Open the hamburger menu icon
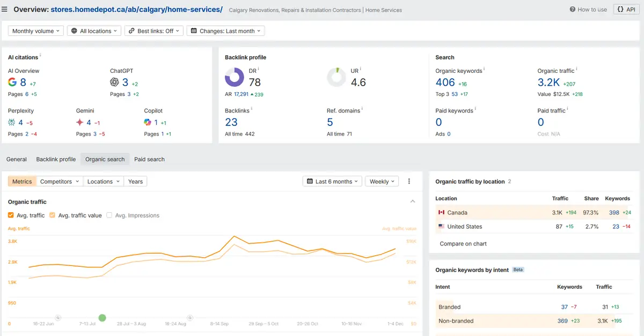The height and width of the screenshot is (336, 644). click(5, 10)
